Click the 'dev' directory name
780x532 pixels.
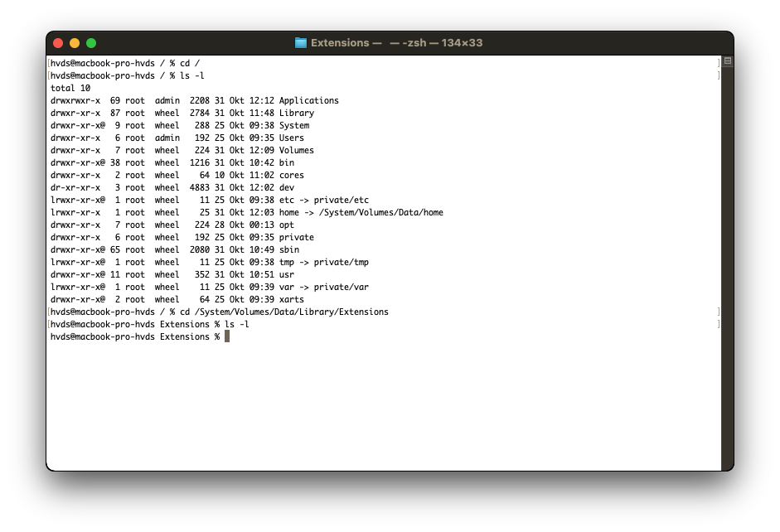pos(287,187)
